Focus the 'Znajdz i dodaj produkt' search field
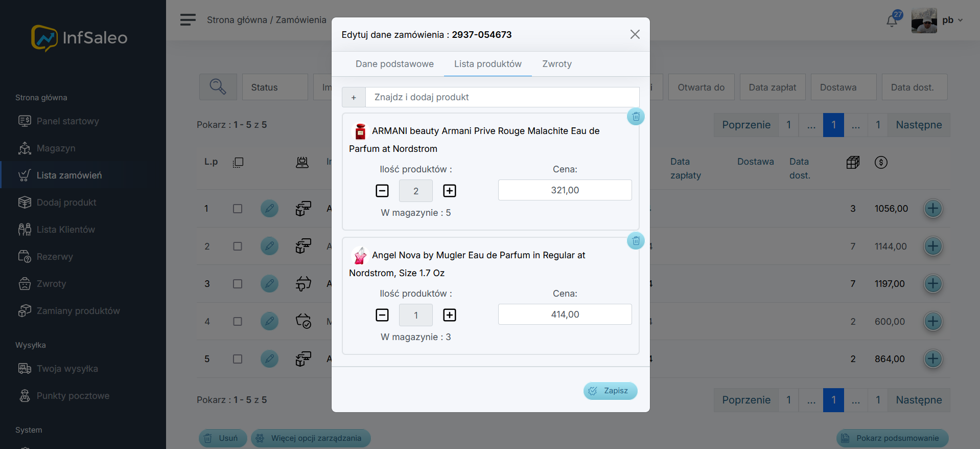 tap(502, 97)
